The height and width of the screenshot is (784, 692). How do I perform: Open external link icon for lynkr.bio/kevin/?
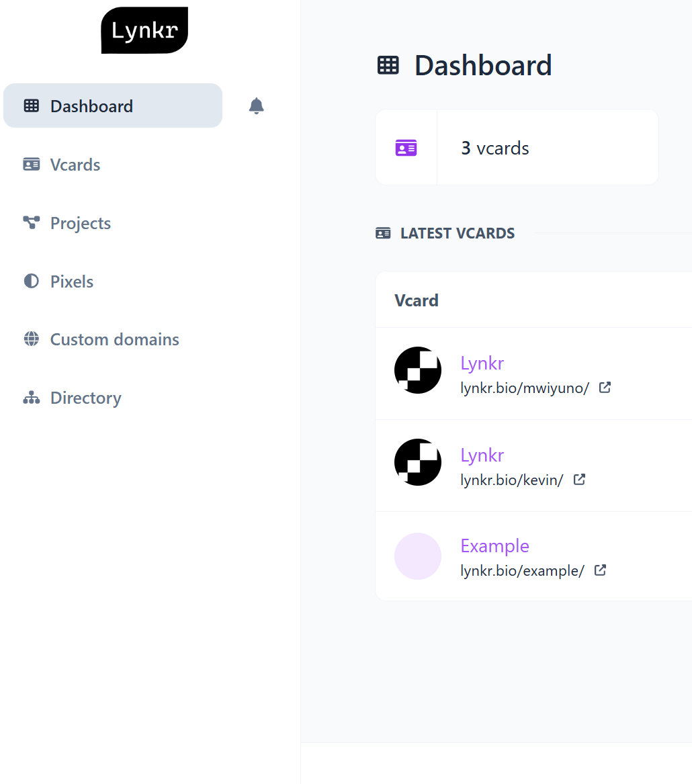(579, 480)
